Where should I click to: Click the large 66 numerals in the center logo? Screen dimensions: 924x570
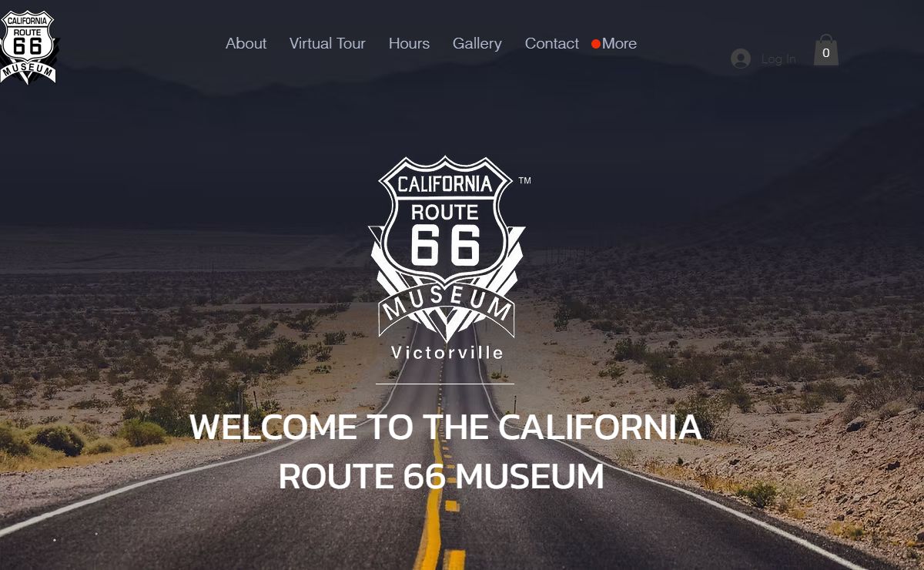point(446,244)
